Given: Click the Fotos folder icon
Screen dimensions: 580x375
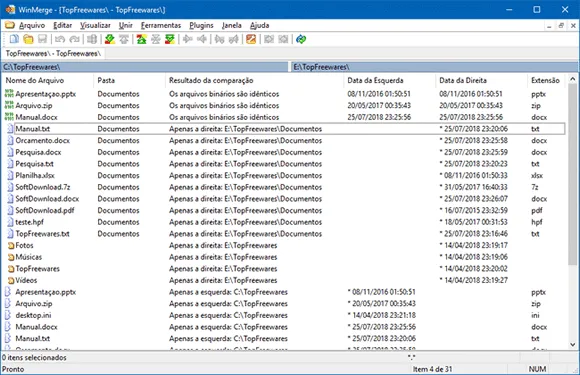Looking at the screenshot, I should 11,246.
